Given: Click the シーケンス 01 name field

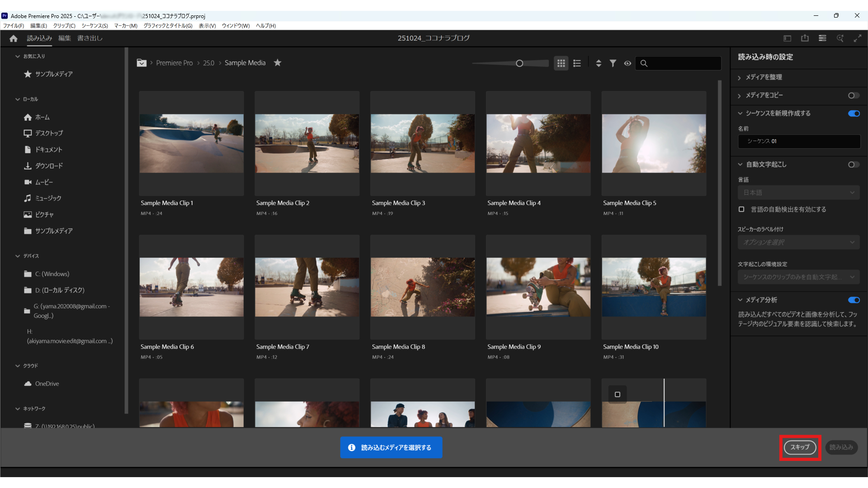Looking at the screenshot, I should [799, 141].
